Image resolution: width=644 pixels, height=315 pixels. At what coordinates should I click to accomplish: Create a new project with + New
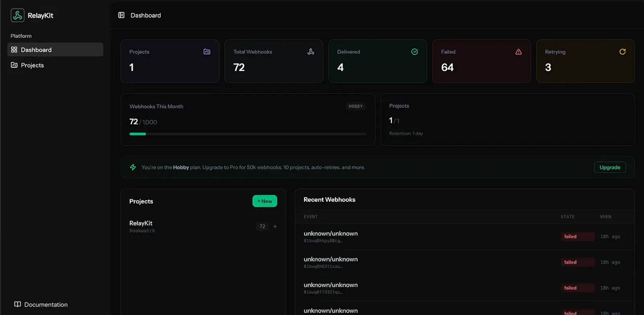pos(265,201)
